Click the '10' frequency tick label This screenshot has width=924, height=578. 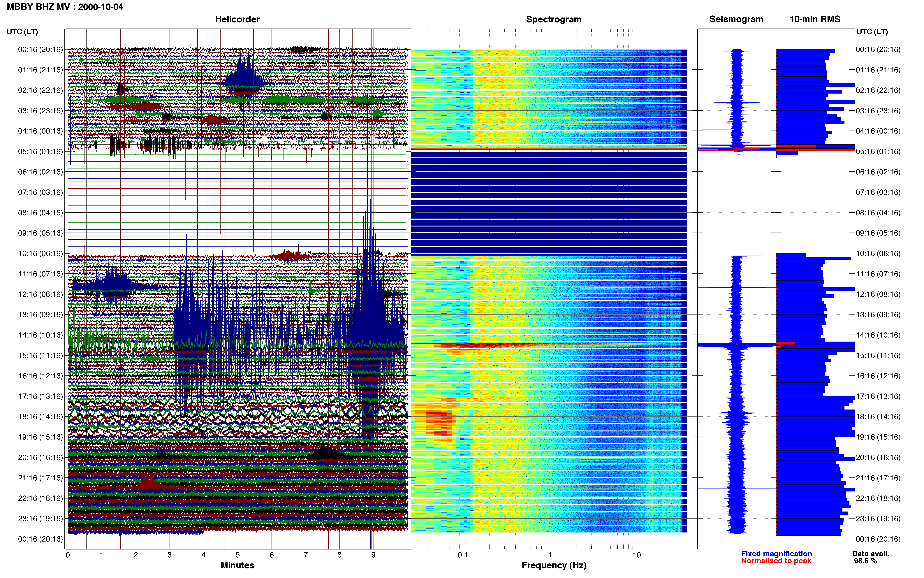point(636,555)
